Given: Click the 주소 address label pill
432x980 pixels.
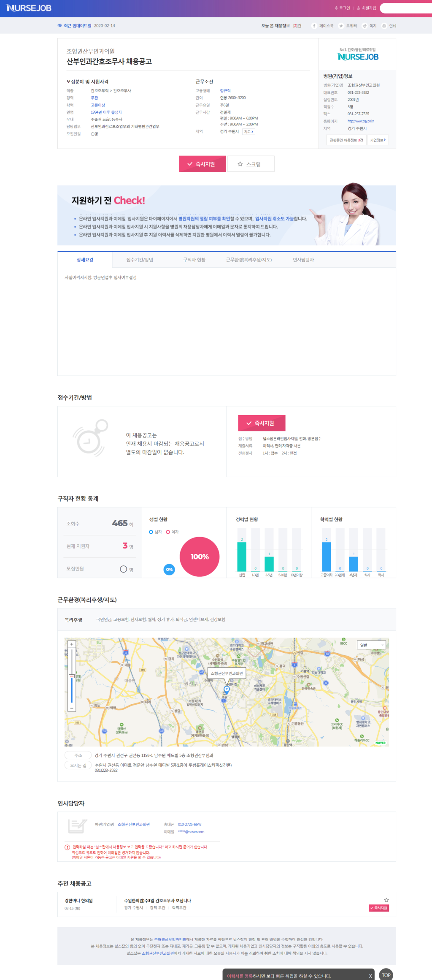Looking at the screenshot, I should tap(78, 755).
